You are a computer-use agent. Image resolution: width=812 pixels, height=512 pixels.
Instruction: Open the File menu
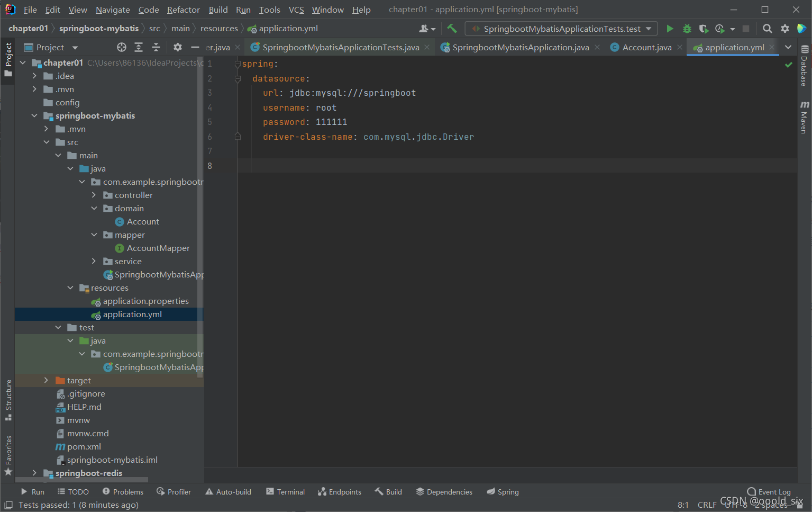click(x=30, y=10)
